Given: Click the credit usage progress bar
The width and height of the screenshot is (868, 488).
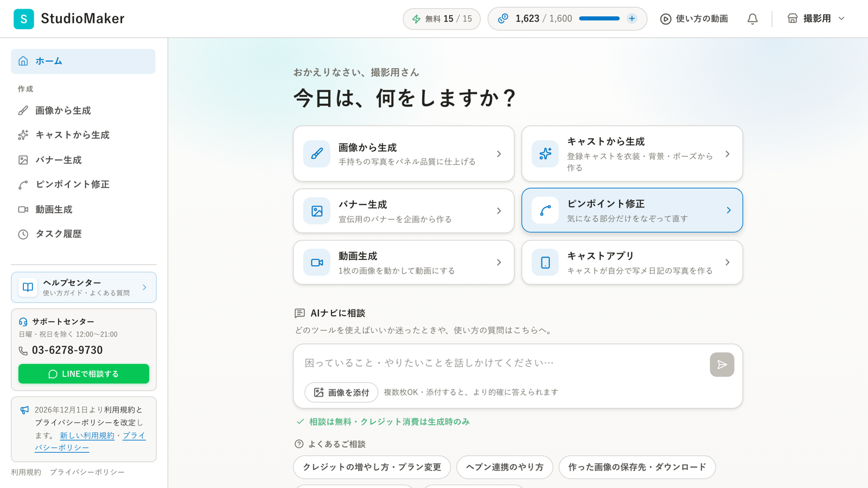Looking at the screenshot, I should tap(599, 18).
